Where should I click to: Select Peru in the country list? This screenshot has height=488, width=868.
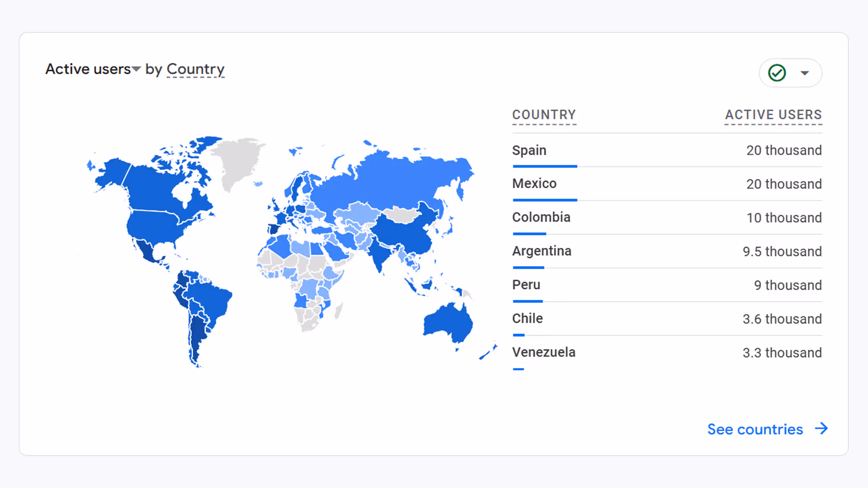(x=526, y=285)
